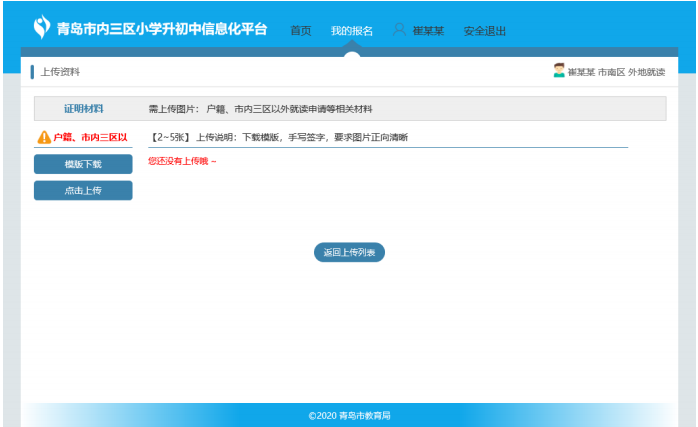Select the 户籍、市内三区以 material item

pyautogui.click(x=91, y=137)
